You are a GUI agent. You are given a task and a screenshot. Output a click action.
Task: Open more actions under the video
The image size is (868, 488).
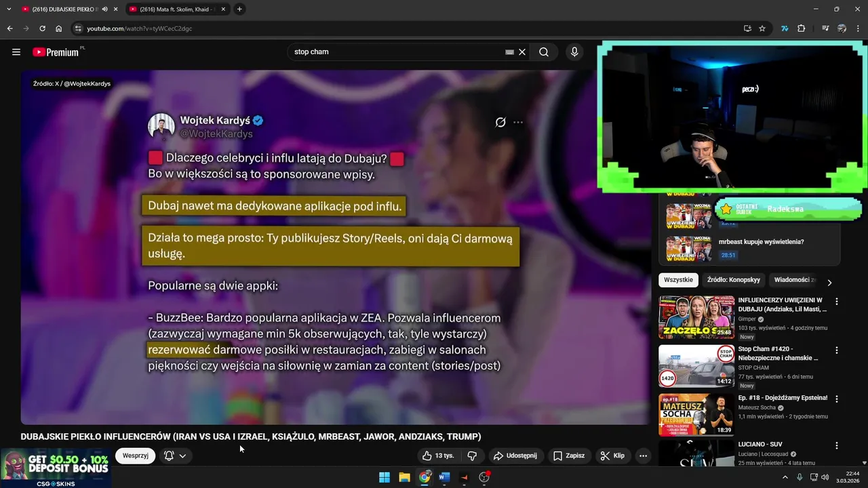[x=644, y=455]
